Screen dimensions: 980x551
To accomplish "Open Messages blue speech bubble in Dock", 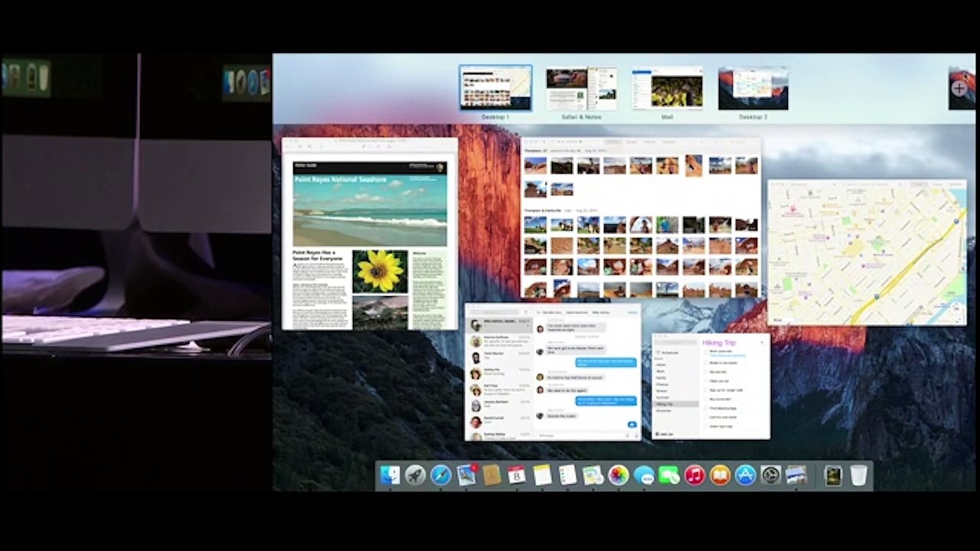I will [x=644, y=475].
